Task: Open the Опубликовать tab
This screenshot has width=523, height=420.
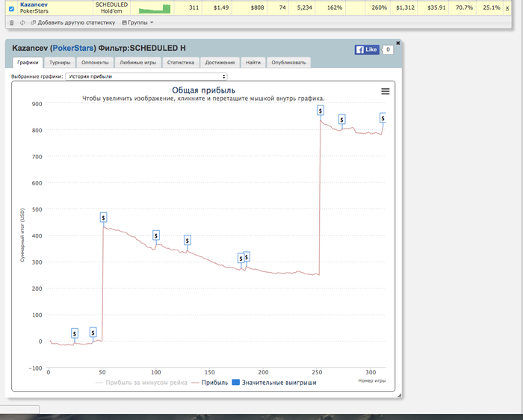Action: pos(288,62)
